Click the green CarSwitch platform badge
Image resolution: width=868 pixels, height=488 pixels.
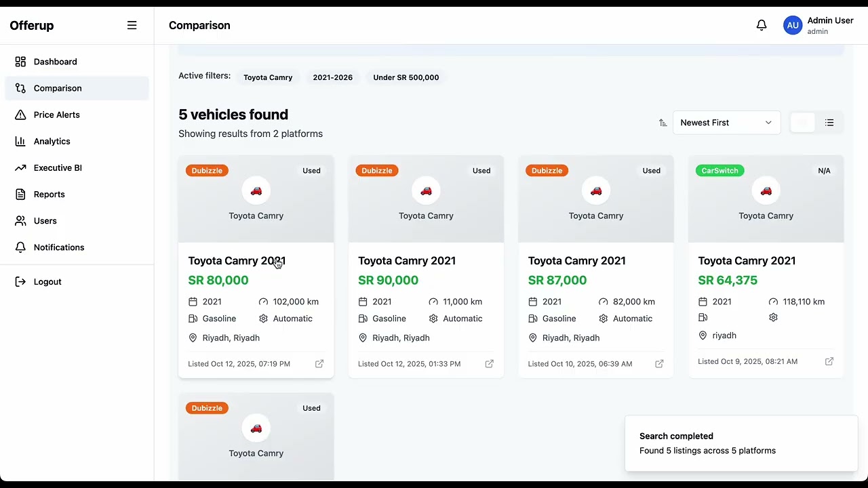click(719, 171)
